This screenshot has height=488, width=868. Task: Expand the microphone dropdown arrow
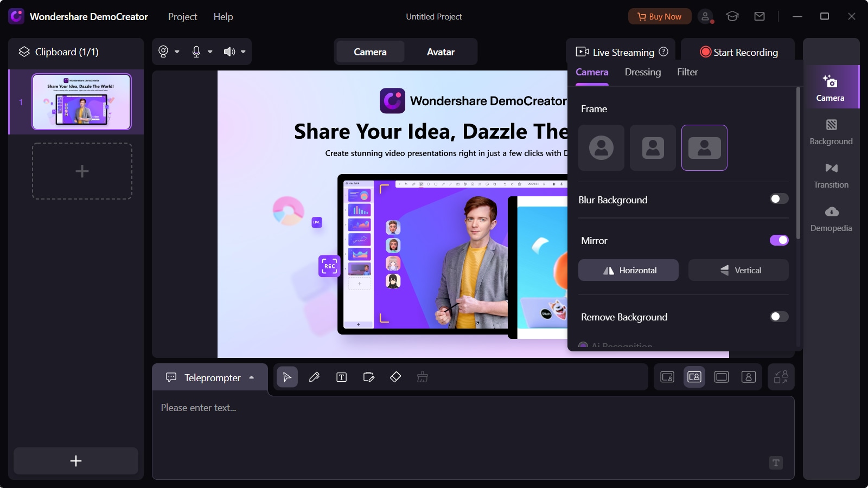coord(210,52)
